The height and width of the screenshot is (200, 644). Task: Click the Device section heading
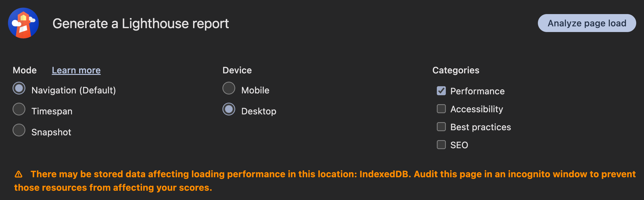[237, 70]
